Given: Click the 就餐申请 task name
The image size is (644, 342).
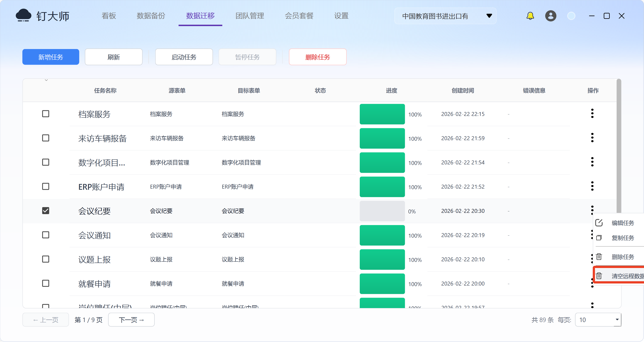Looking at the screenshot, I should click(x=95, y=284).
